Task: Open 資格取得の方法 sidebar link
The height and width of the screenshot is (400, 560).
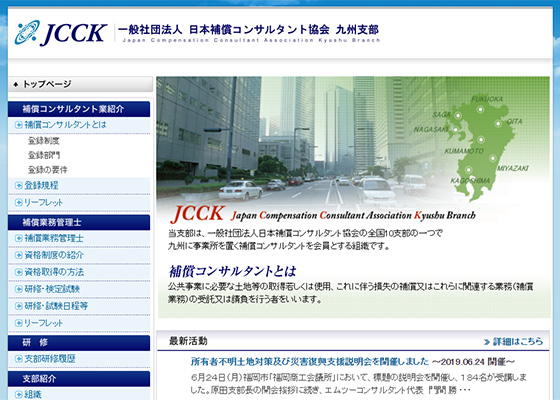Action: pyautogui.click(x=54, y=272)
